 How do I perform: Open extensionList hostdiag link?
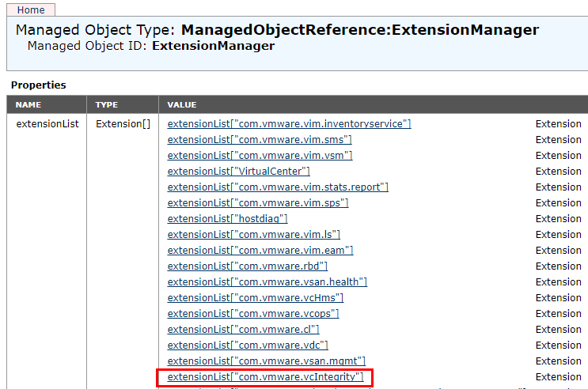[x=227, y=218]
